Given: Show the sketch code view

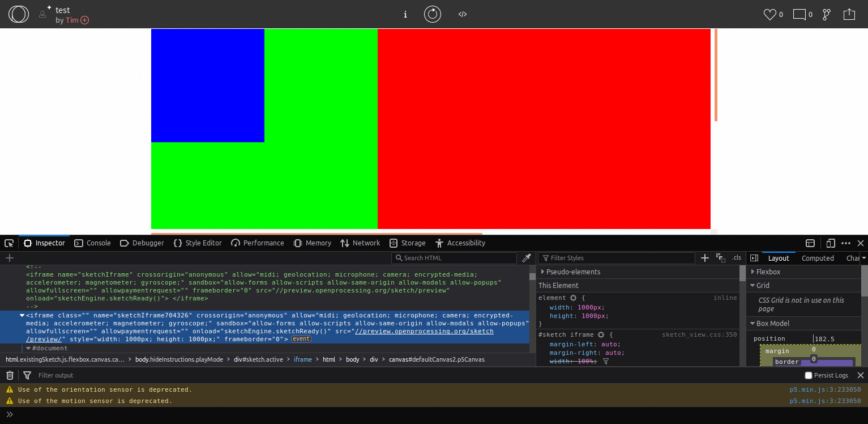Looking at the screenshot, I should [x=463, y=14].
